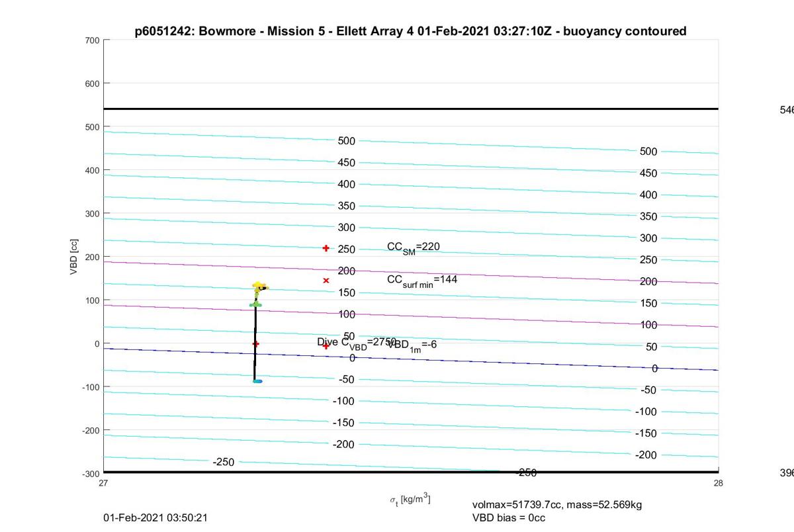Click the contour label 0 on the right blue line
The width and height of the screenshot is (794, 532).
coord(654,369)
